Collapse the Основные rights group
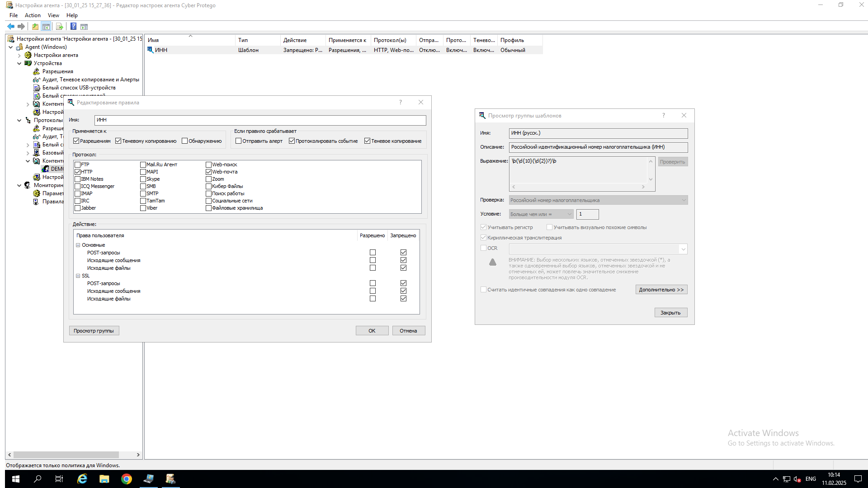The height and width of the screenshot is (488, 868). click(78, 245)
